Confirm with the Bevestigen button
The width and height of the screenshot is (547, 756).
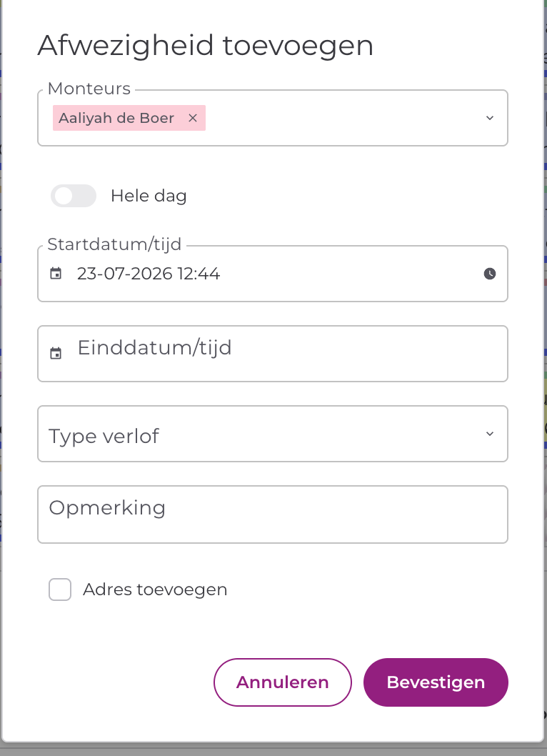(436, 682)
